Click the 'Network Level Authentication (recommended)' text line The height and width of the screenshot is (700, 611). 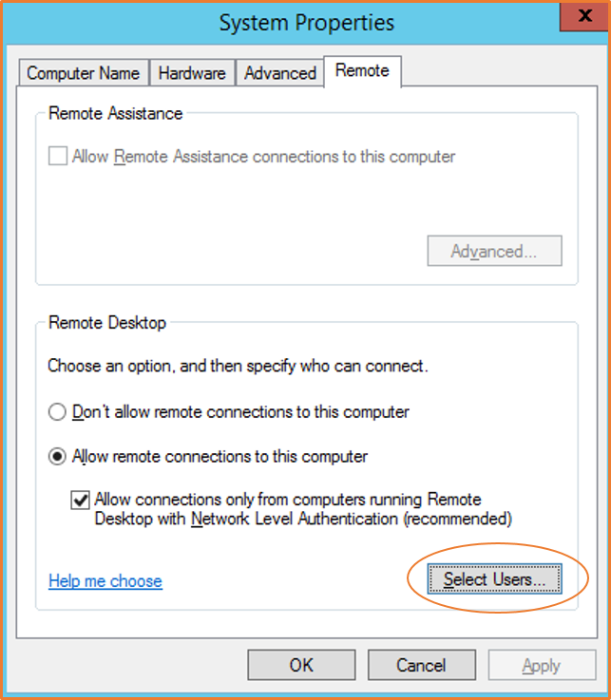(303, 519)
